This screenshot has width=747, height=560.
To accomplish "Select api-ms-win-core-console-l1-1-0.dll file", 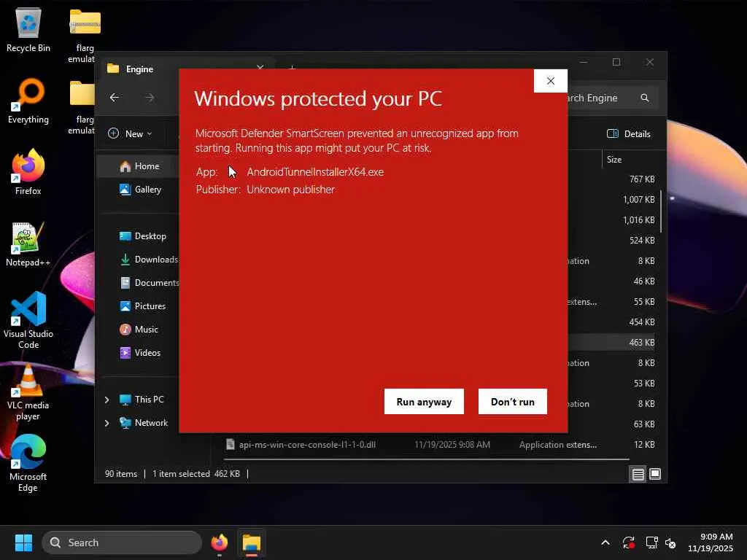I will point(411,445).
